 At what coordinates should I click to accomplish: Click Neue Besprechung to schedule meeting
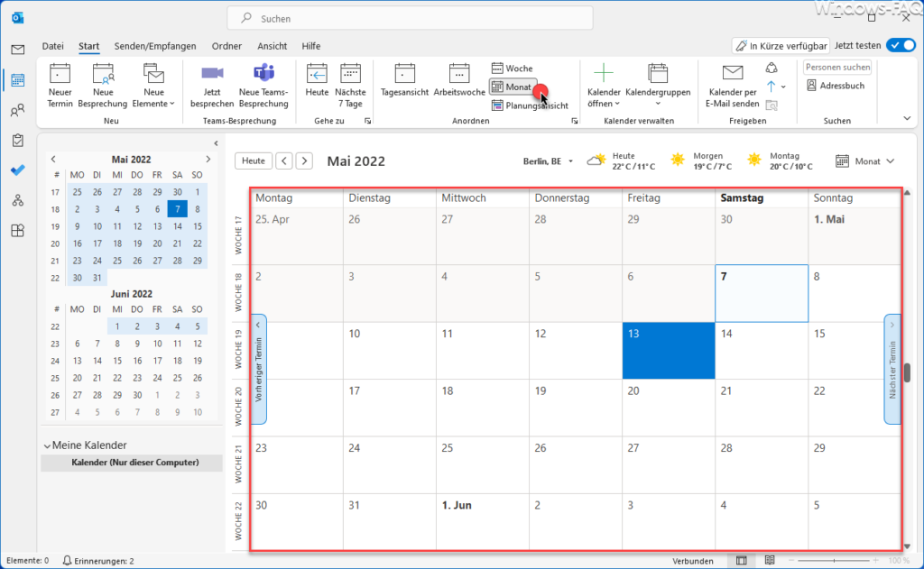tap(103, 86)
